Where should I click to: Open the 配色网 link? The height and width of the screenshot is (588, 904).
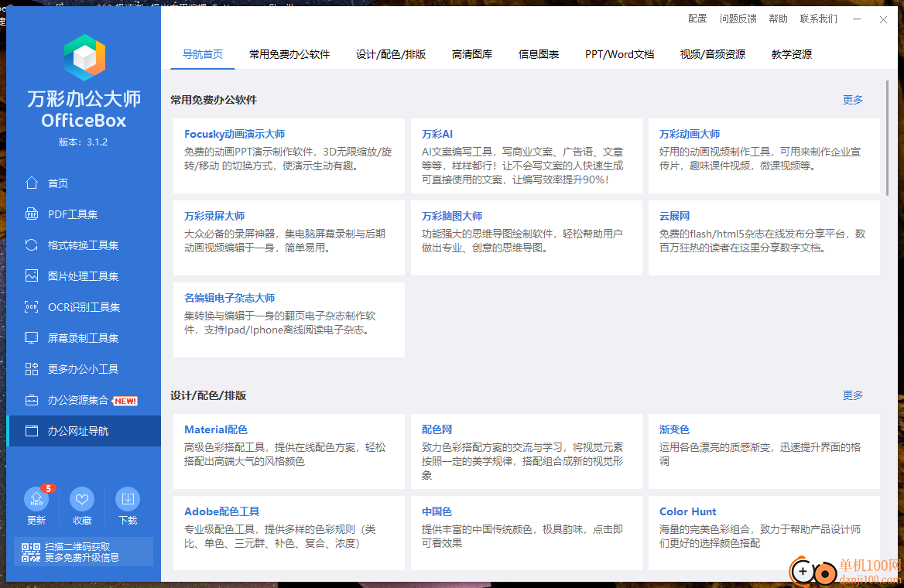pos(437,429)
